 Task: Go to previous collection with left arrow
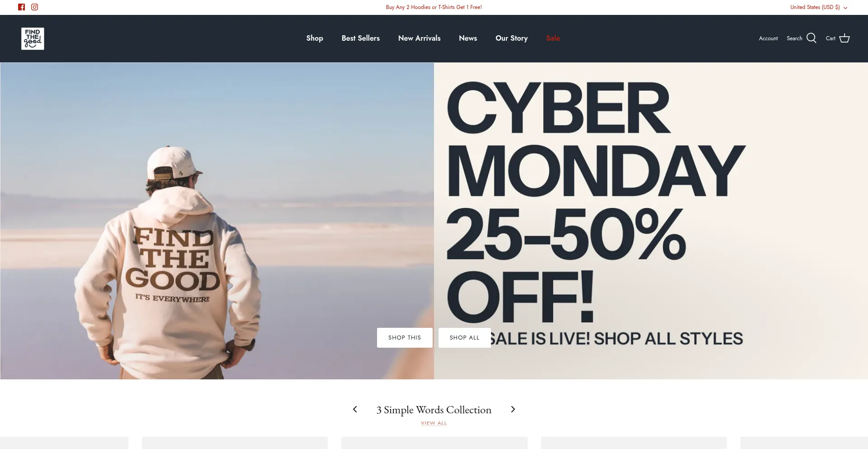pyautogui.click(x=355, y=409)
